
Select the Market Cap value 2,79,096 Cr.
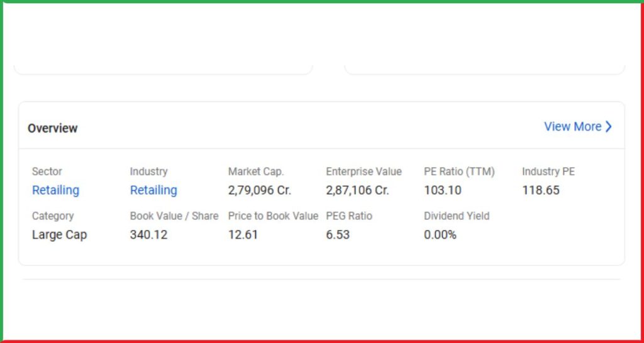pyautogui.click(x=260, y=190)
